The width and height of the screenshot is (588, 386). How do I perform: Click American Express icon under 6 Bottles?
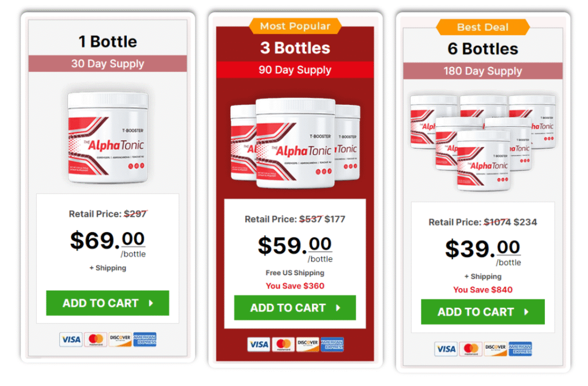(x=520, y=349)
